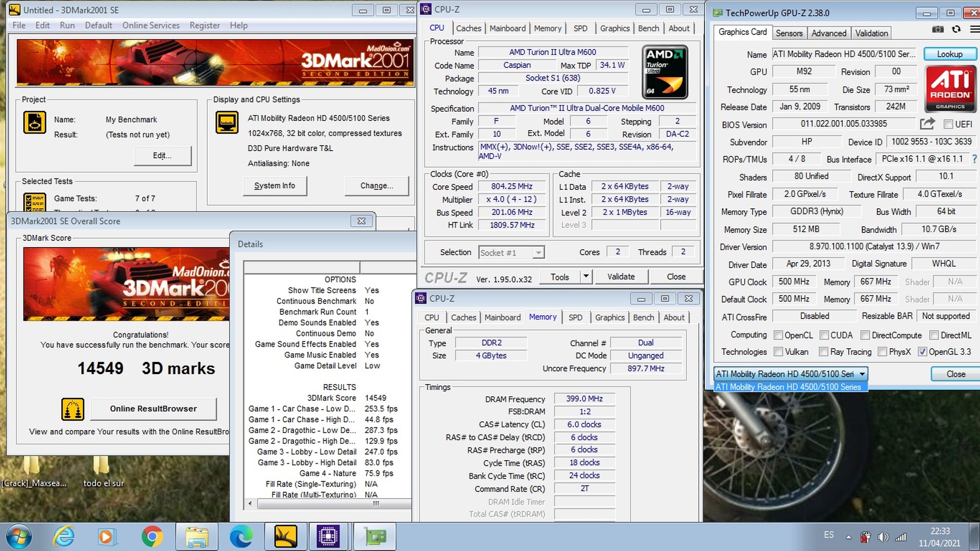Screen dimensions: 980x551
Task: Click the network signal tray icon
Action: click(x=901, y=537)
